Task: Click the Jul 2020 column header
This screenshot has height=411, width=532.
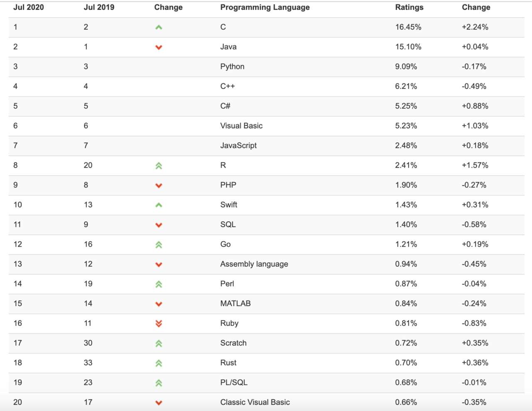Action: [28, 7]
